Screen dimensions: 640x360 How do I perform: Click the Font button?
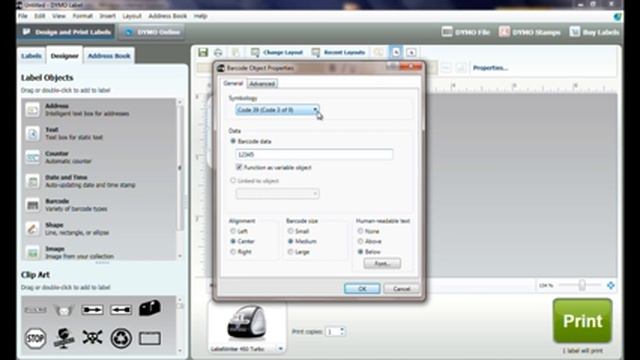pyautogui.click(x=382, y=263)
